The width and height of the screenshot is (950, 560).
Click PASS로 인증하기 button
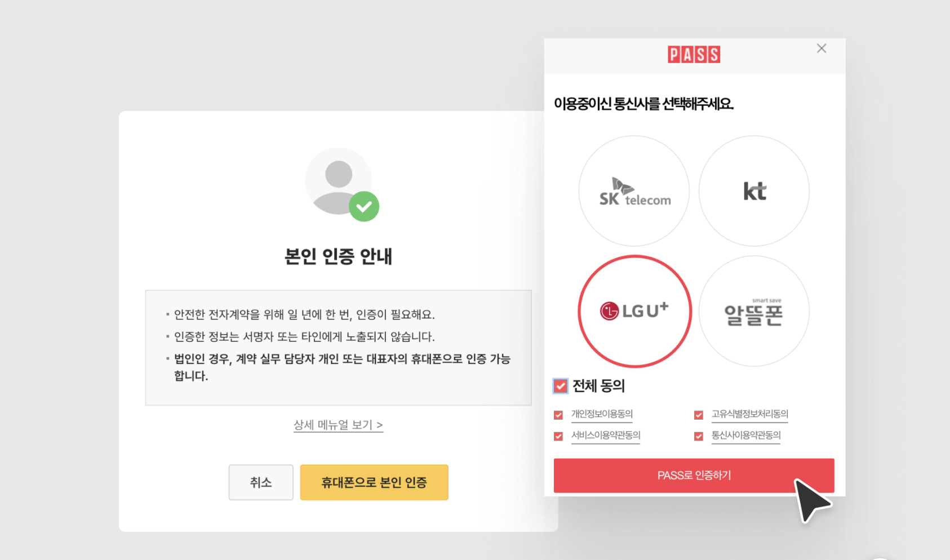click(694, 475)
